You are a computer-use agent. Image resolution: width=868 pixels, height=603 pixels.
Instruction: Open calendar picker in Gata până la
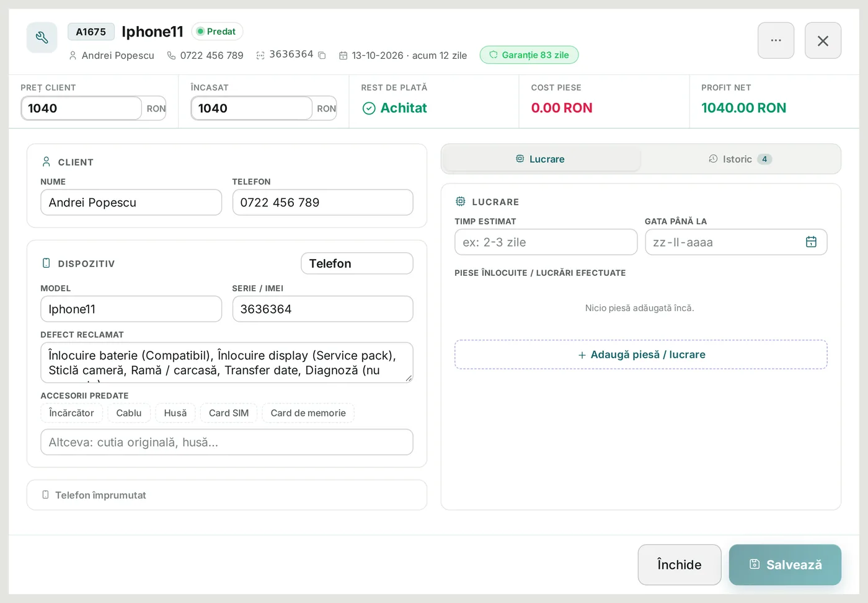point(811,242)
